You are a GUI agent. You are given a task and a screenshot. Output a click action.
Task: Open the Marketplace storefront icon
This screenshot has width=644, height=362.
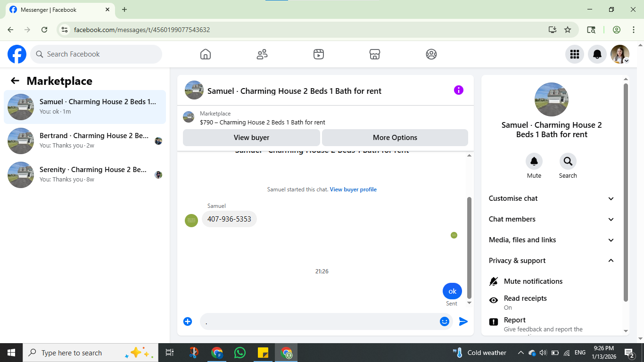click(375, 54)
